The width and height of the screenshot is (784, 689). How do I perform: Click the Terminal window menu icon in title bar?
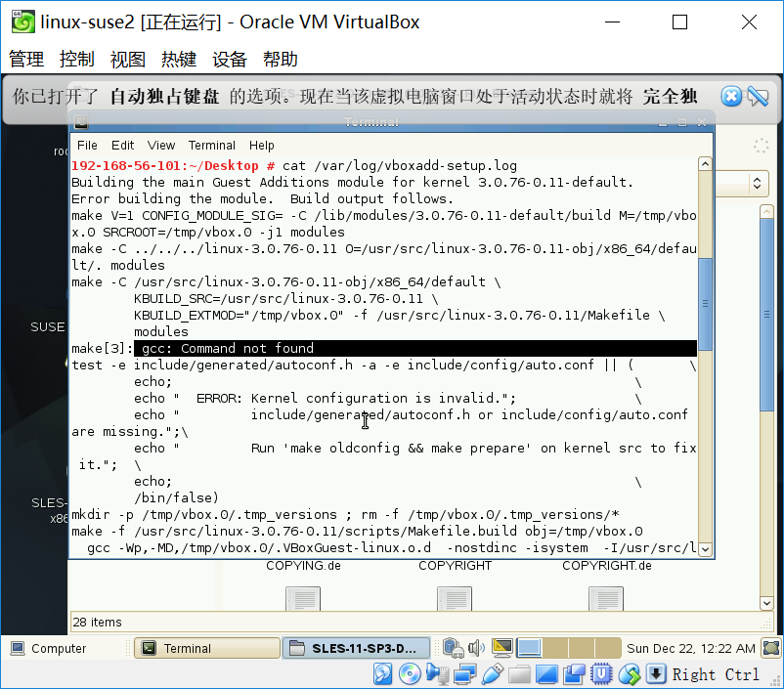pos(81,122)
